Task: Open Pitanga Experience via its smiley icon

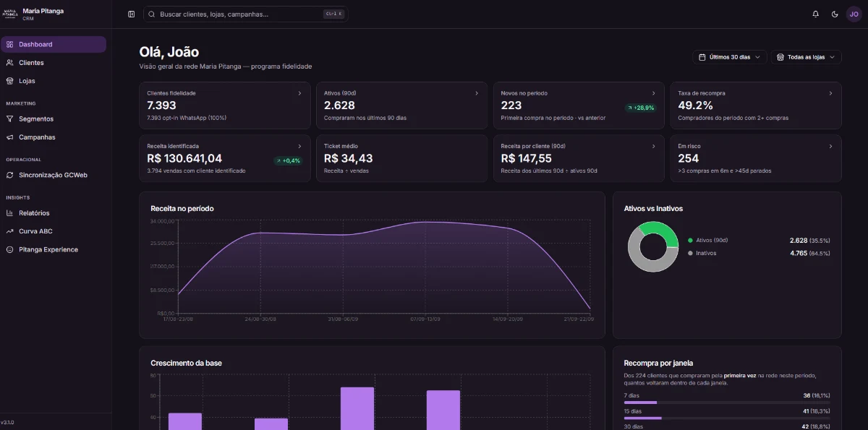Action: 10,249
